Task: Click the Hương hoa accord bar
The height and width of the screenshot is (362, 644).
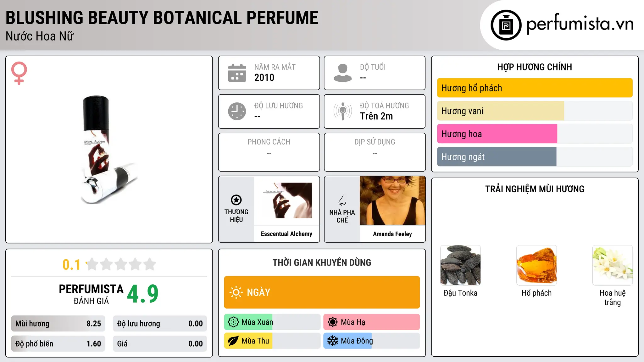Action: (535, 134)
